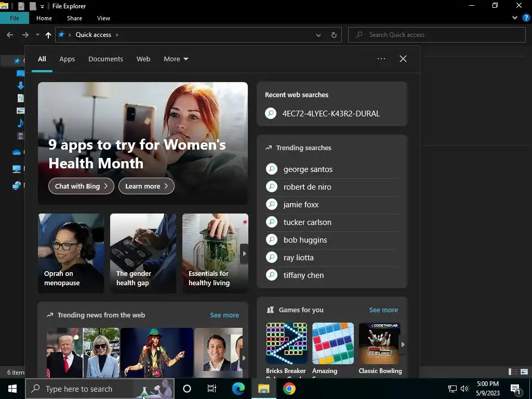Launch Microsoft Edge from taskbar
The width and height of the screenshot is (532, 399).
pyautogui.click(x=238, y=389)
